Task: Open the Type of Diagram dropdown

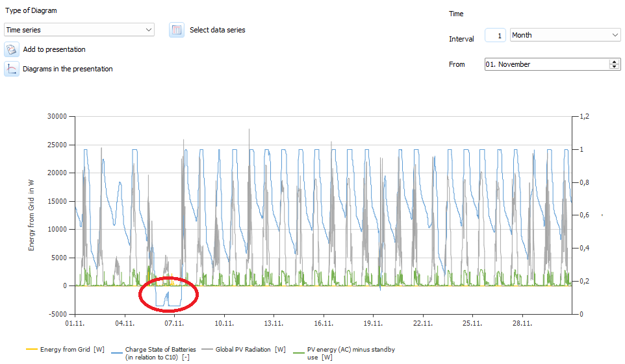Action: click(79, 30)
